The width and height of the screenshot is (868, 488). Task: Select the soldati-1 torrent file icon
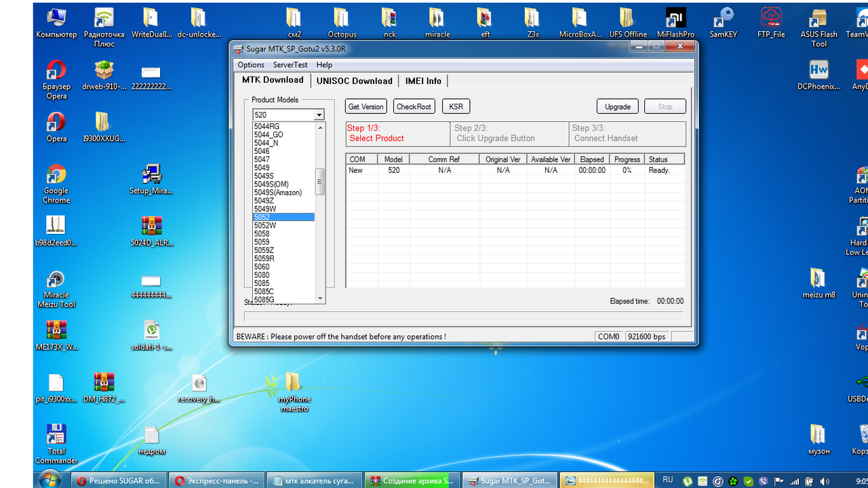tap(151, 335)
